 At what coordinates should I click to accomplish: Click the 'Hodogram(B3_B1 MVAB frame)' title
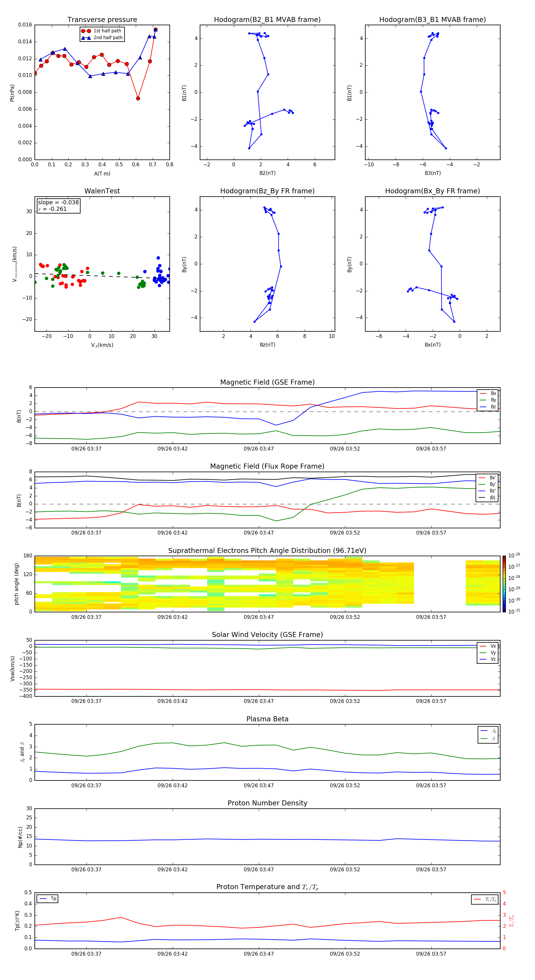click(x=432, y=20)
